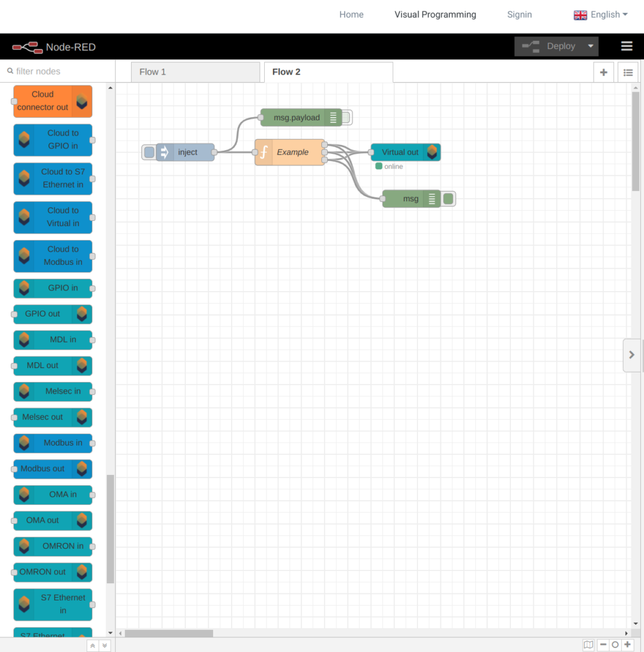Click the canvas vertical scrollbar thumb
644x652 pixels.
pyautogui.click(x=635, y=141)
